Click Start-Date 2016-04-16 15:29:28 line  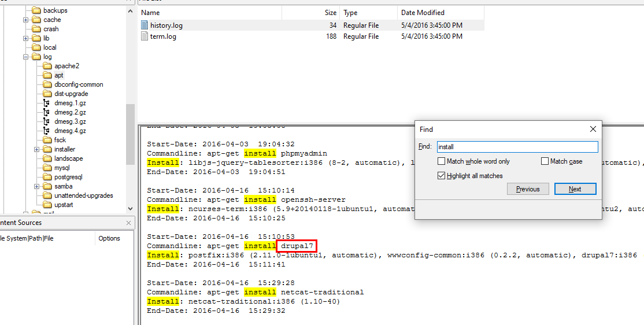[x=221, y=283]
